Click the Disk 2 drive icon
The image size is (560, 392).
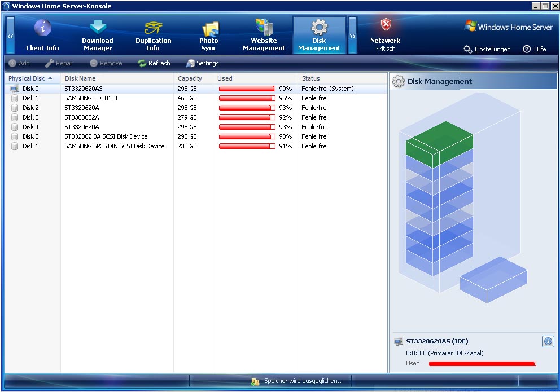click(x=15, y=108)
